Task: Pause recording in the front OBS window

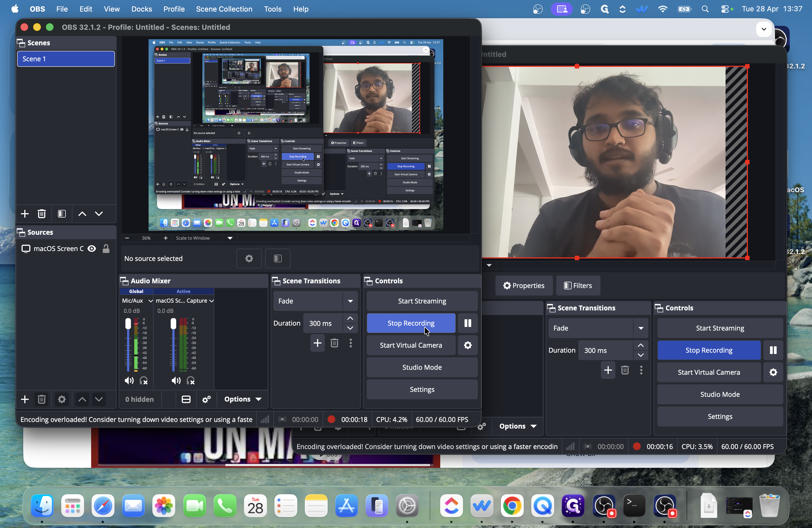Action: tap(468, 323)
